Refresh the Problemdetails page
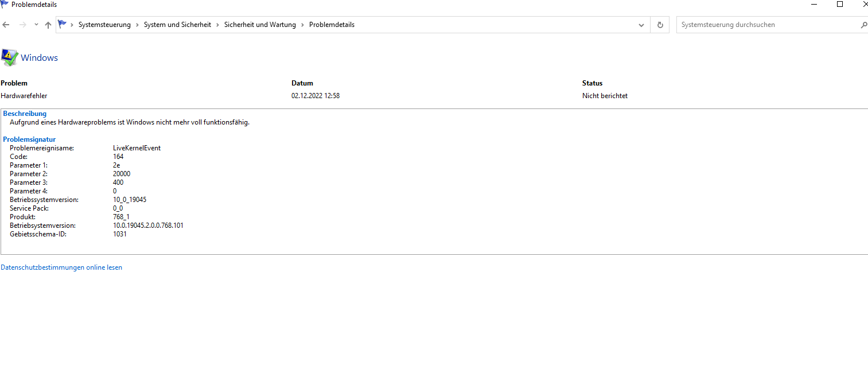 tap(660, 25)
